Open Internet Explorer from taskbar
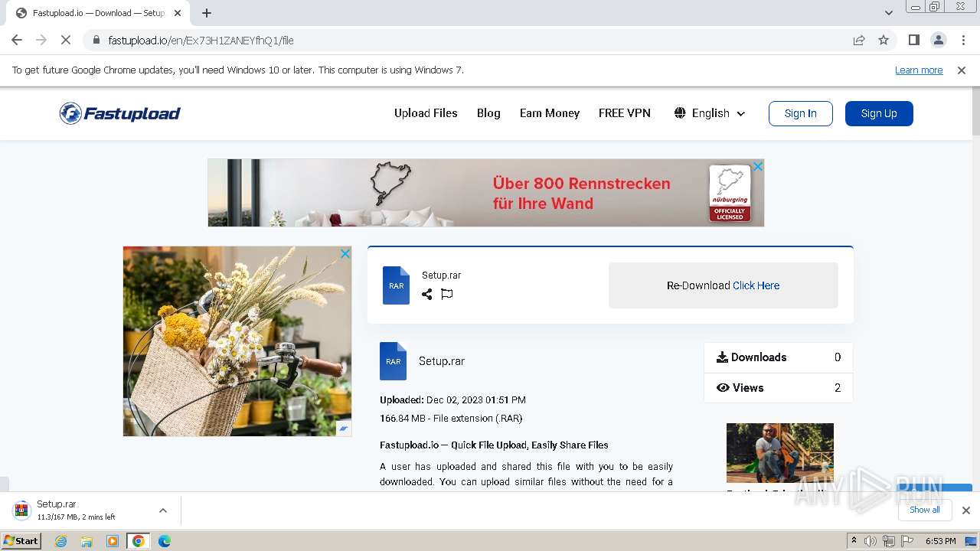980x551 pixels. pyautogui.click(x=61, y=541)
